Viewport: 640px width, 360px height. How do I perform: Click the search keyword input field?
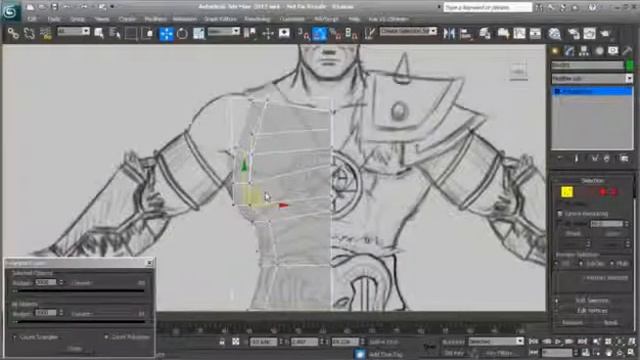coord(488,7)
